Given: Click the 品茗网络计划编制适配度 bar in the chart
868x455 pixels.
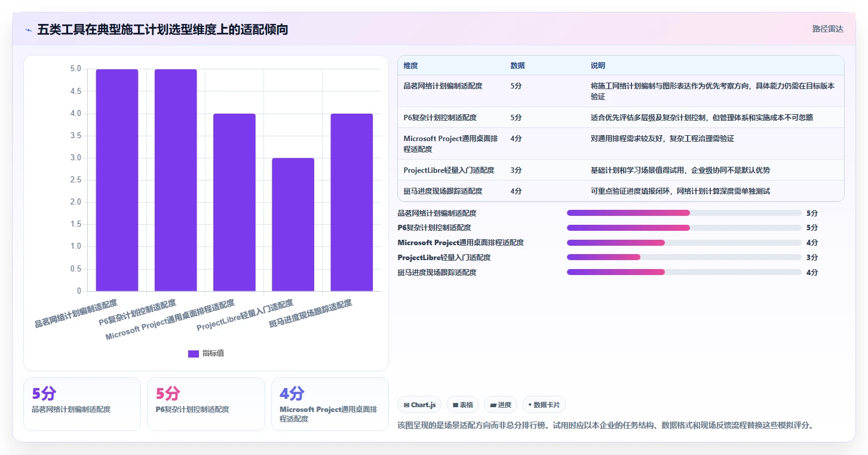Looking at the screenshot, I should click(x=117, y=180).
